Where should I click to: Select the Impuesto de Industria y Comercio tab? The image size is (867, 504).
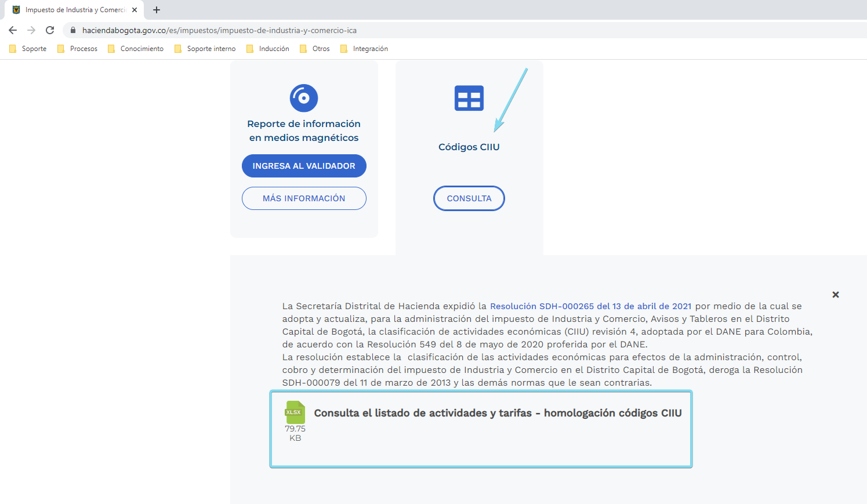pyautogui.click(x=74, y=10)
